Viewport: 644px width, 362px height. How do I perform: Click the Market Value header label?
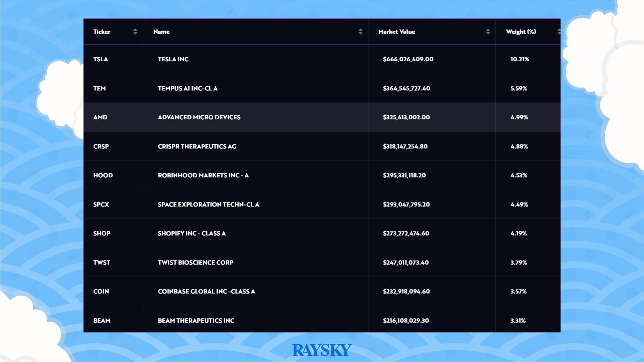397,32
